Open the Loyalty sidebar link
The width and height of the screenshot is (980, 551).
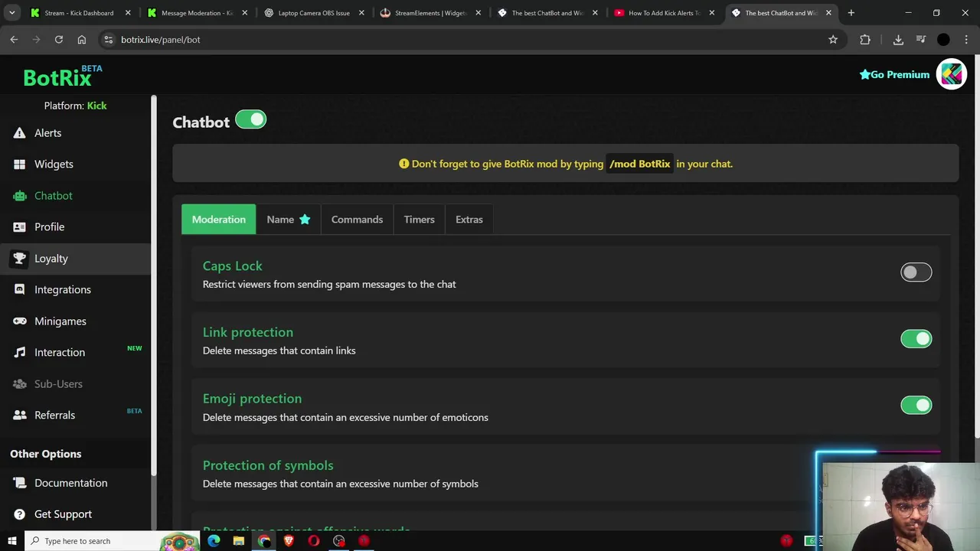[x=51, y=259]
